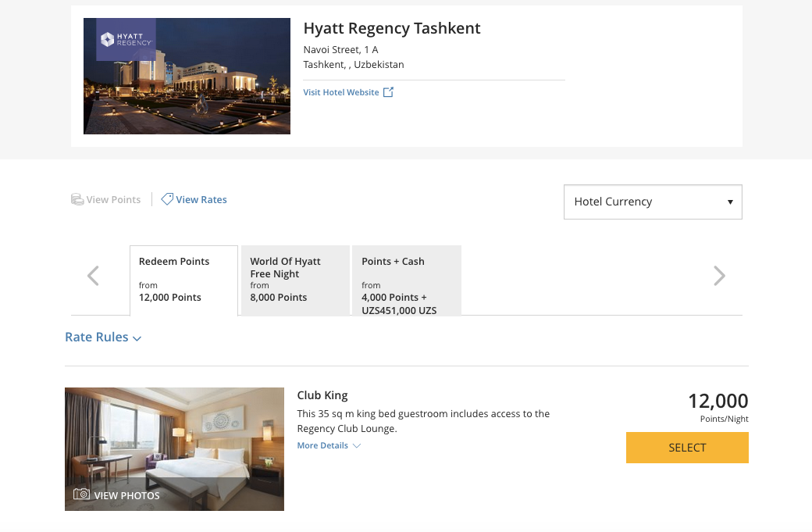Image resolution: width=812 pixels, height=532 pixels.
Task: Advance rate options with the right arrow
Action: tap(719, 276)
